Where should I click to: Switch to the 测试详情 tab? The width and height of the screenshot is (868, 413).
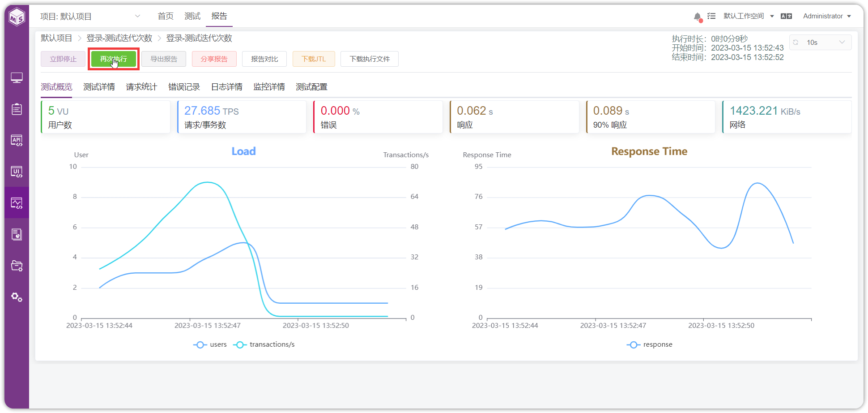point(99,87)
